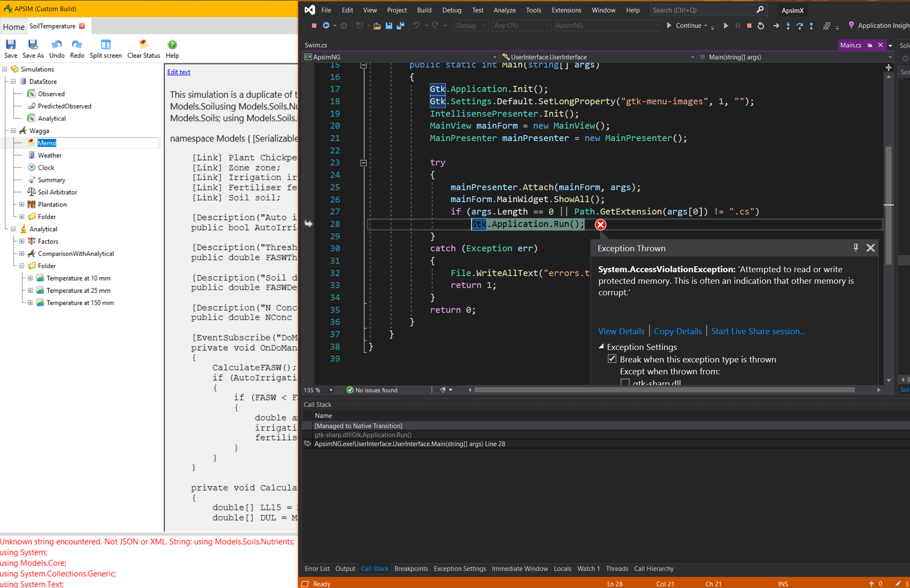
Task: Pin the Exception Thrown popup
Action: [855, 248]
